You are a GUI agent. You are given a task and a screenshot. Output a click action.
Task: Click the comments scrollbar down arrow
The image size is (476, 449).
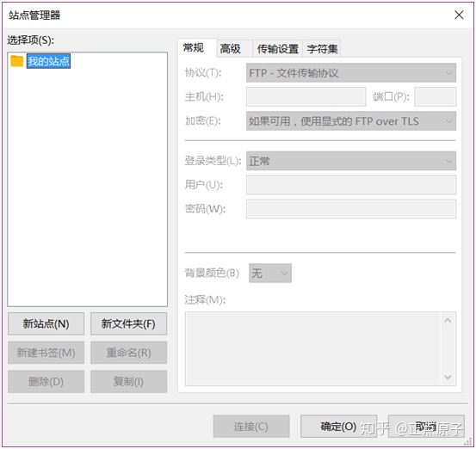pos(448,377)
